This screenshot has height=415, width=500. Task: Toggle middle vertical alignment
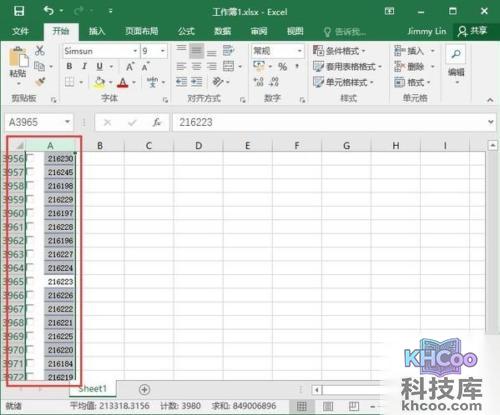[196, 51]
